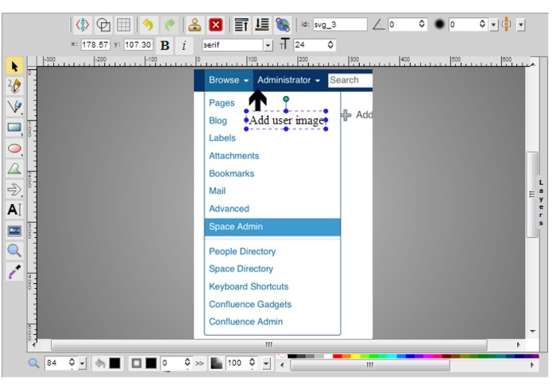Click 'People Directory' text on canvas
The width and height of the screenshot is (552, 392).
click(242, 252)
